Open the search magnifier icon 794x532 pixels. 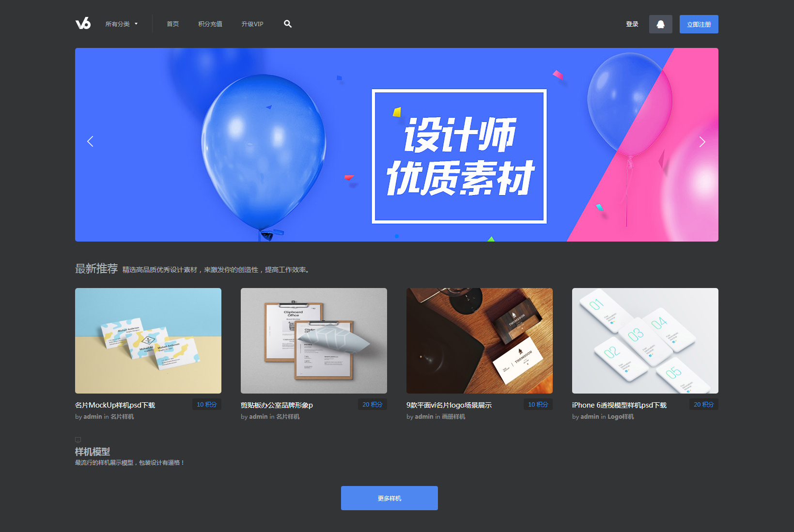coord(288,24)
